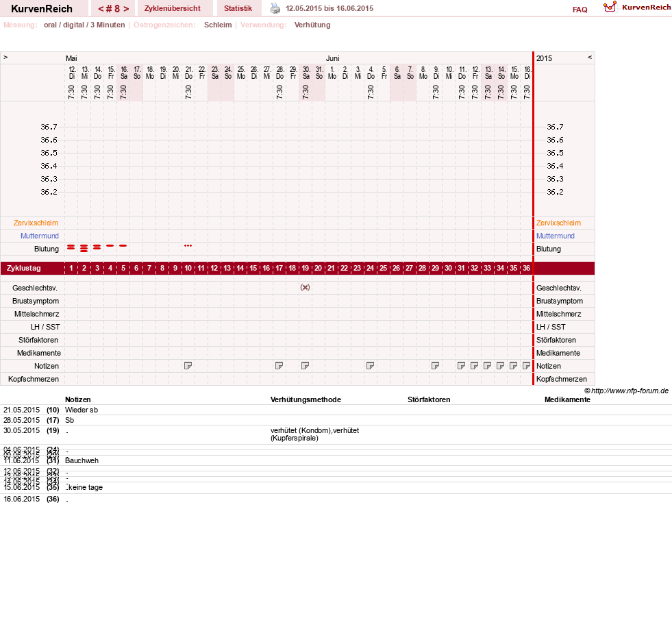Click the Störfaktoren column header below chart

click(429, 399)
